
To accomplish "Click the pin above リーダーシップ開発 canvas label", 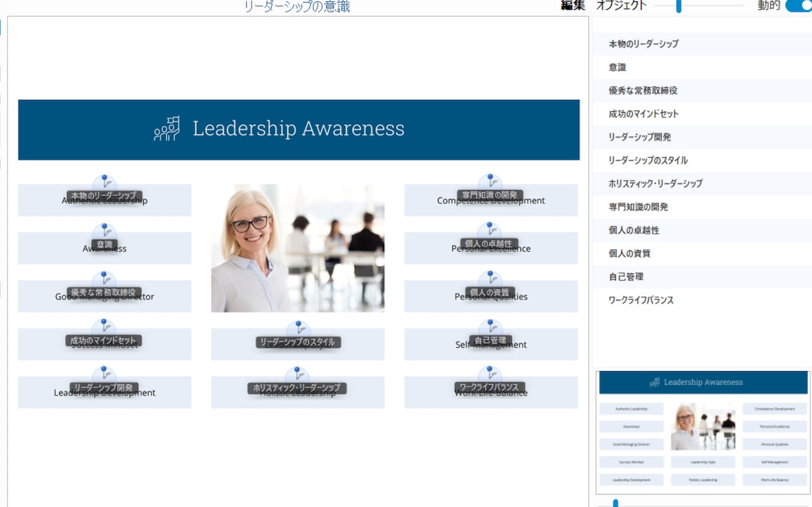I will coord(104,374).
